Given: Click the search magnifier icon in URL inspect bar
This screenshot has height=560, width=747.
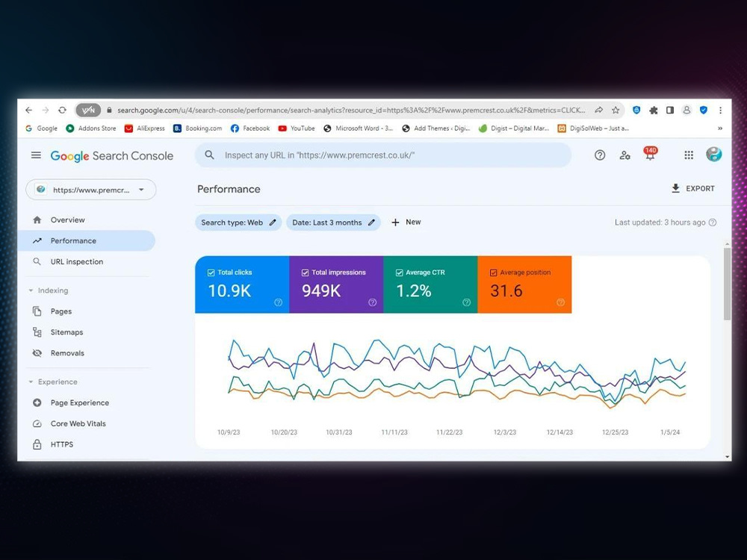Looking at the screenshot, I should [209, 155].
